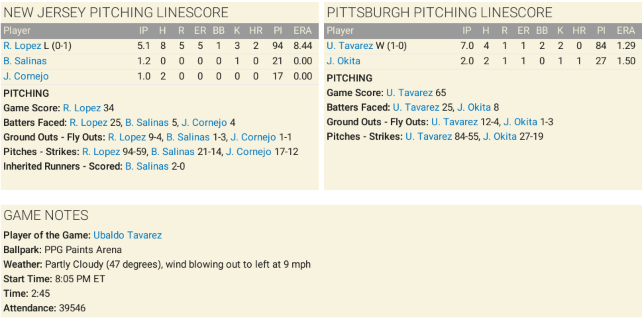Click J. Cornejo in New Jersey Ground Outs line

click(253, 137)
